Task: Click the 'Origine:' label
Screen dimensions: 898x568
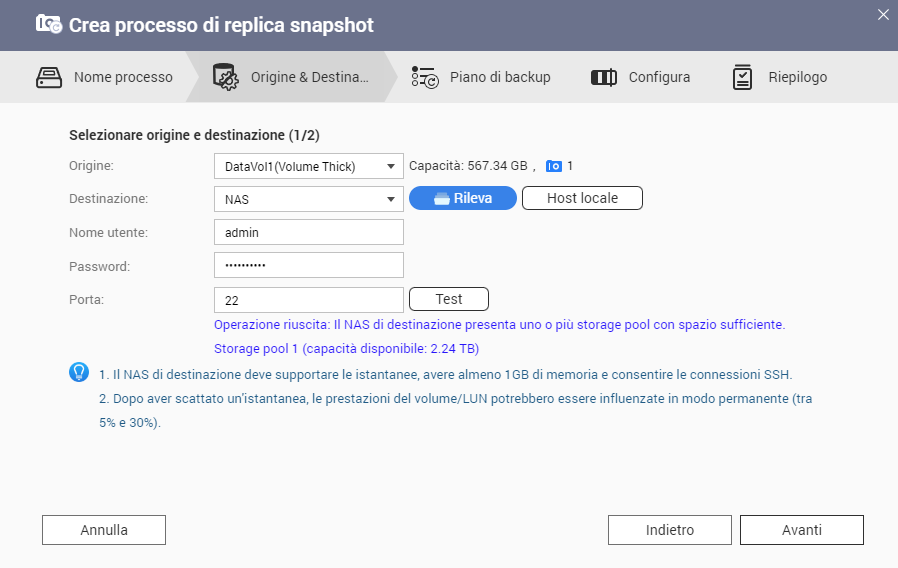Action: coord(92,166)
